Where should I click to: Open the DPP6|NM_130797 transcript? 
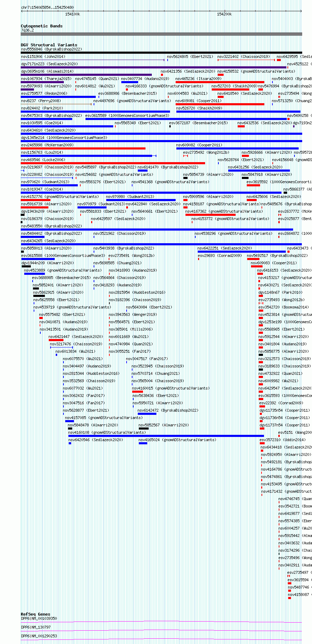36,627
